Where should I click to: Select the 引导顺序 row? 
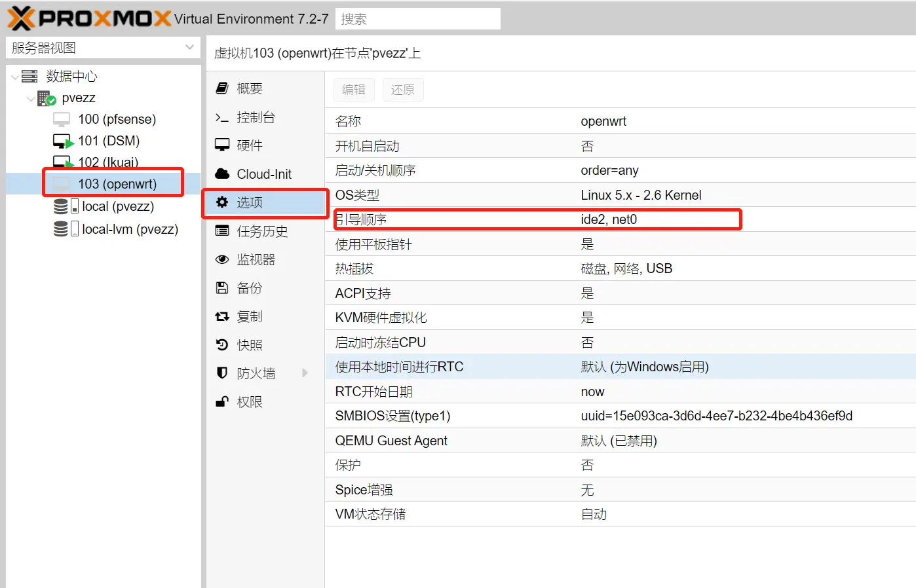(x=620, y=219)
